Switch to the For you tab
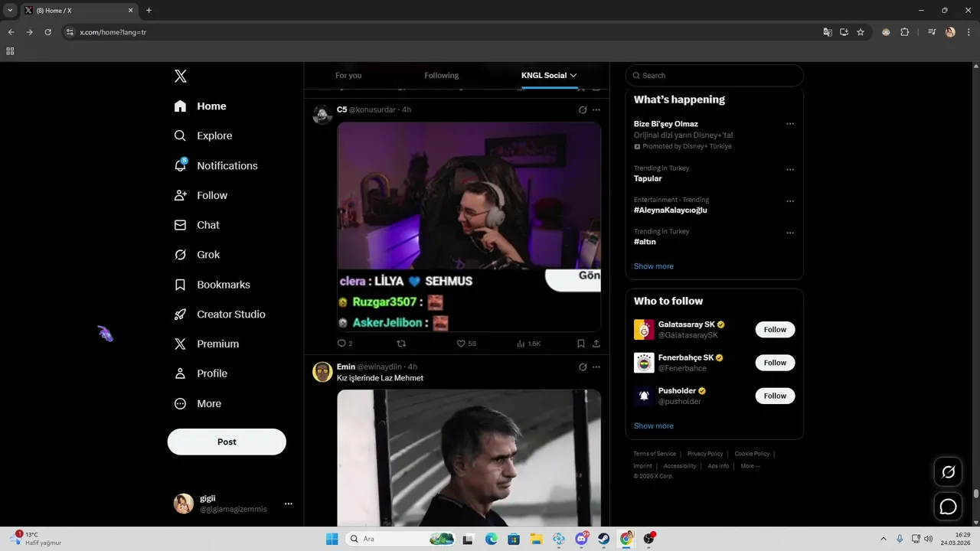This screenshot has width=980, height=551. pyautogui.click(x=348, y=75)
